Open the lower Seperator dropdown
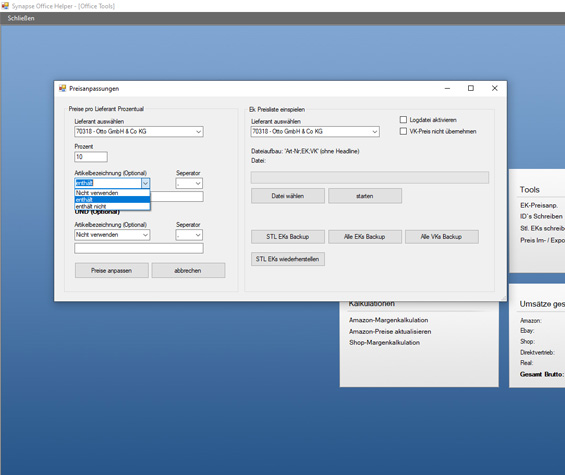The image size is (565, 475). [189, 235]
